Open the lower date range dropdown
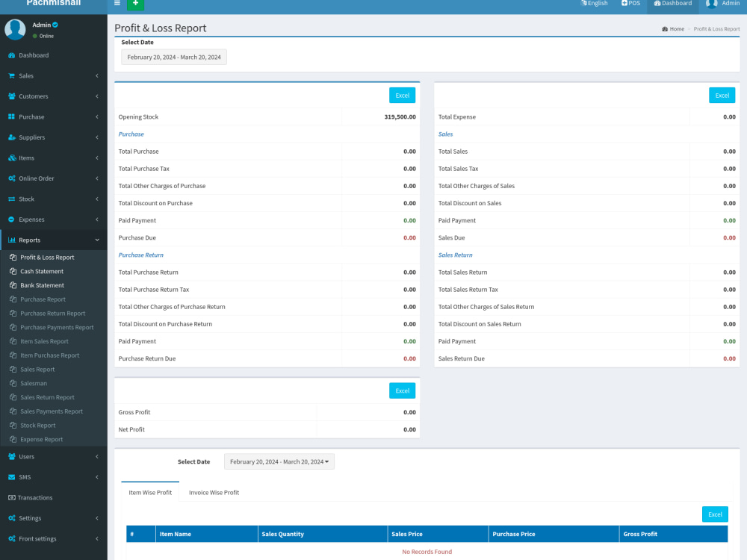Image resolution: width=747 pixels, height=560 pixels. pyautogui.click(x=279, y=461)
